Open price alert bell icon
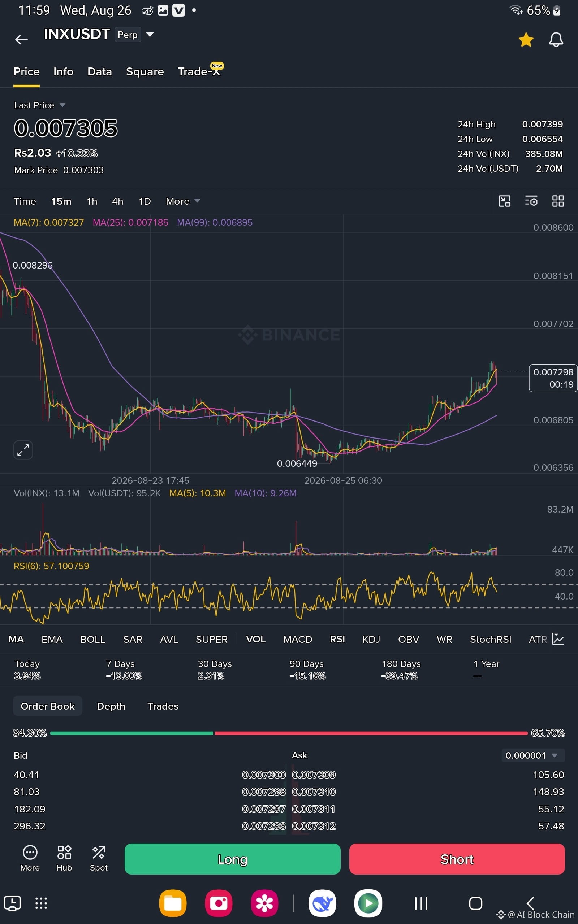This screenshot has height=924, width=578. click(556, 40)
